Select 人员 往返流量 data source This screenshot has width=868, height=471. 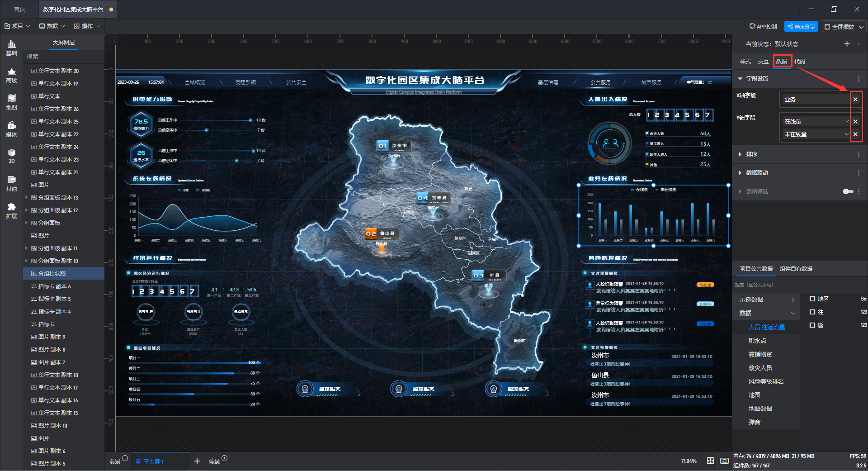767,328
